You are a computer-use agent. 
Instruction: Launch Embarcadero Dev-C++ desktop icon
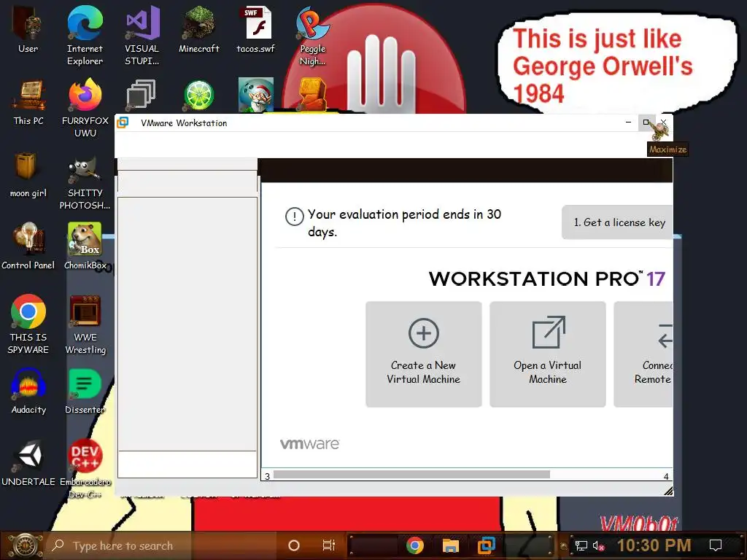85,470
